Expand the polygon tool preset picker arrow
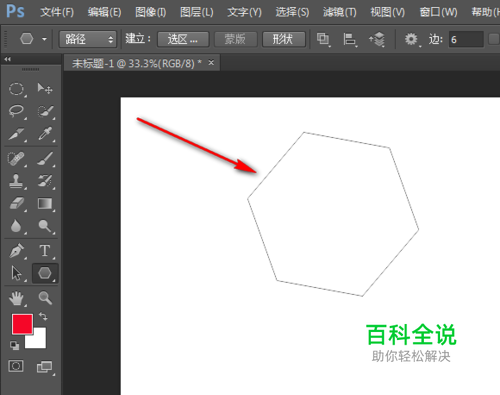Viewport: 500px width, 395px height. (x=44, y=39)
